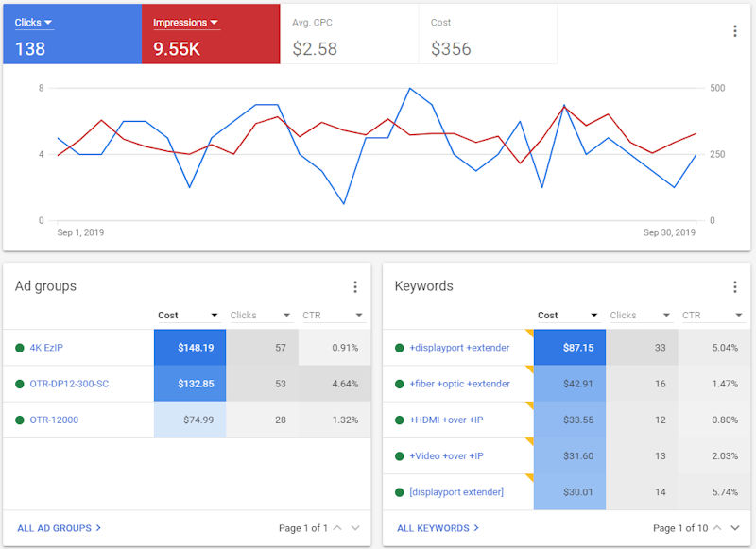Click the status dot for [displayport extender]
756x549 pixels.
[x=399, y=492]
